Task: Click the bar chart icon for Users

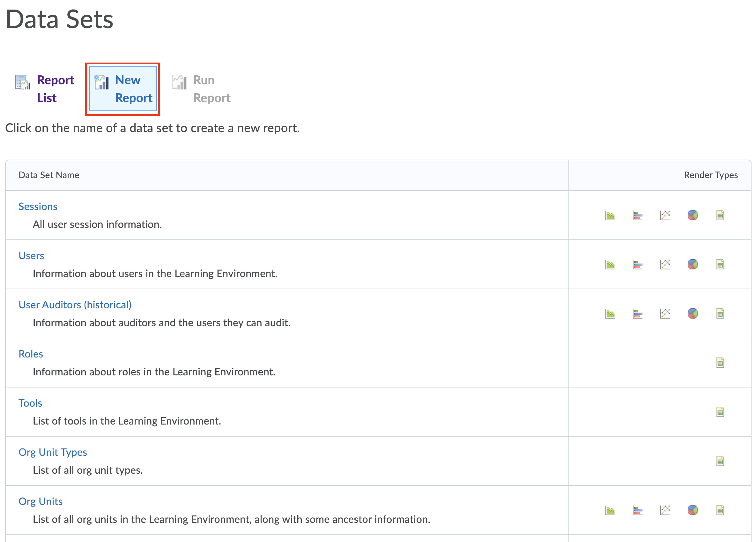Action: [637, 265]
